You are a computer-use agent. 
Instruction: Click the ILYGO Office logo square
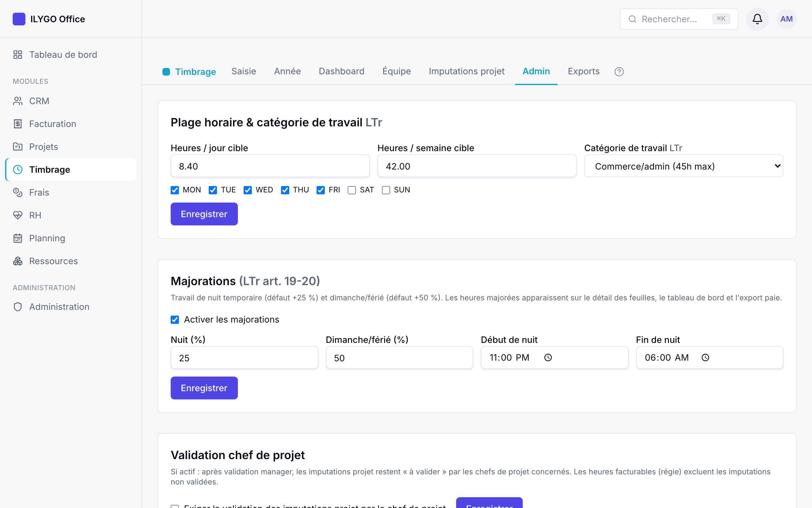[x=19, y=19]
